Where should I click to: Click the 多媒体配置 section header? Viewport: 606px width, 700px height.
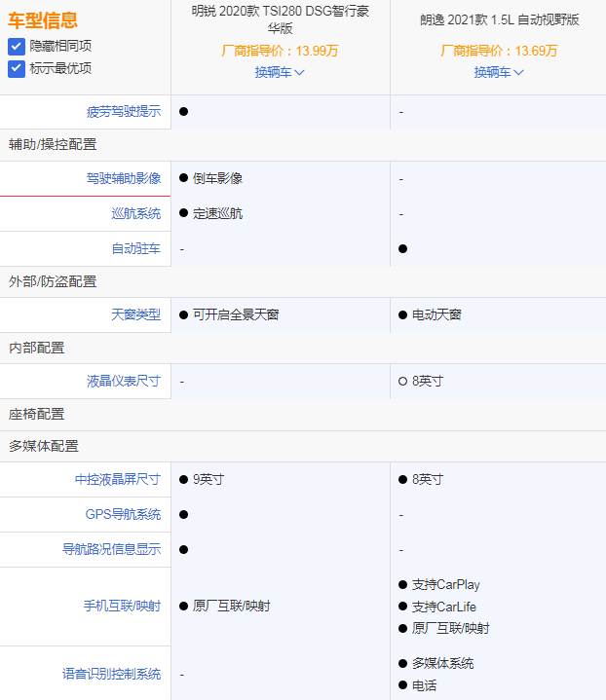coord(44,446)
